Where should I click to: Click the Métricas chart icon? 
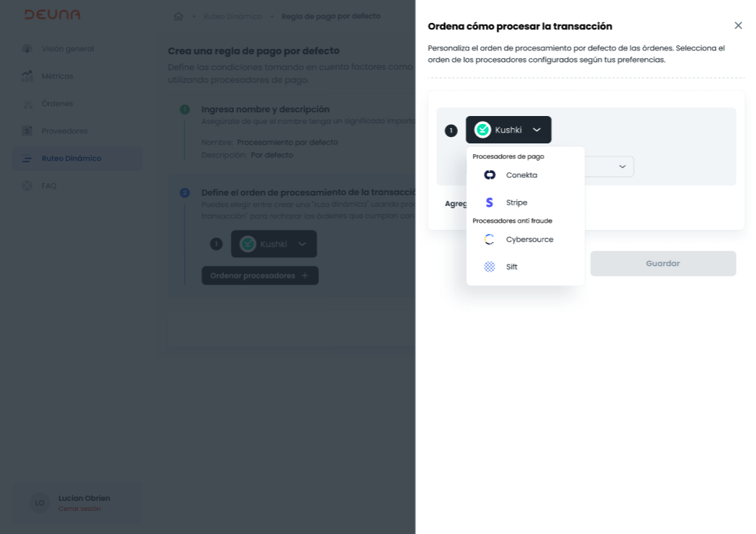coord(27,76)
